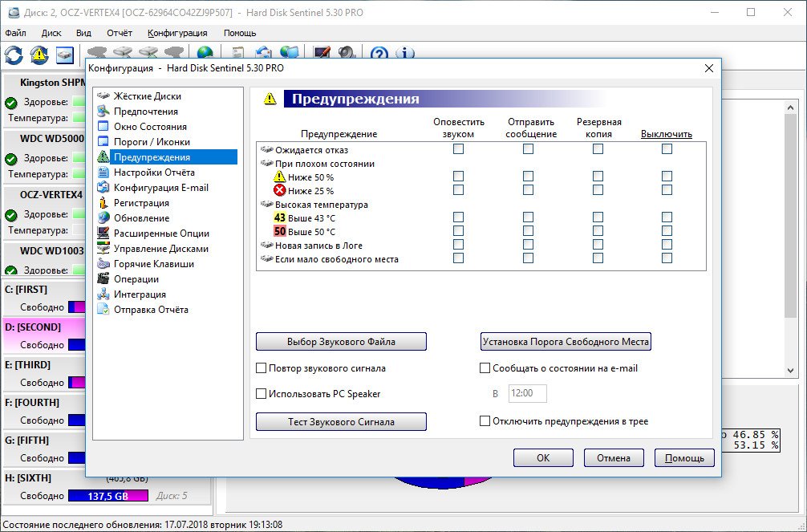Open the Отчёт menu
807x532 pixels.
(x=120, y=33)
